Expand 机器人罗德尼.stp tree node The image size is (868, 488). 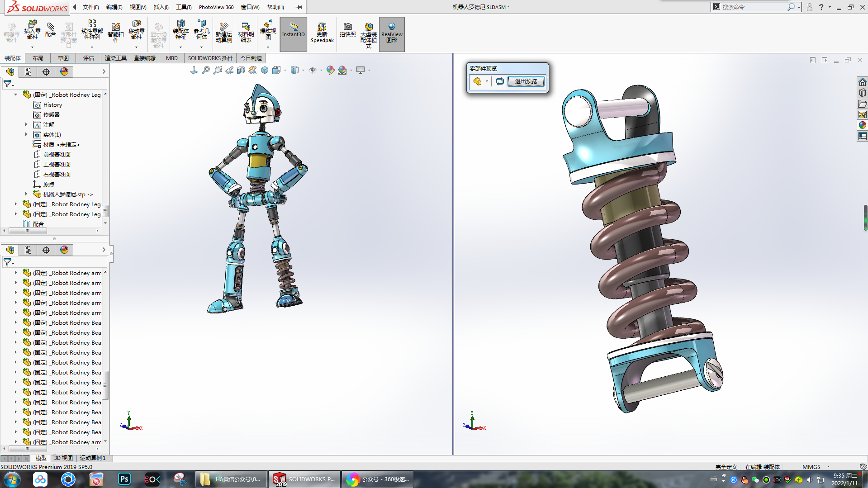tap(26, 194)
